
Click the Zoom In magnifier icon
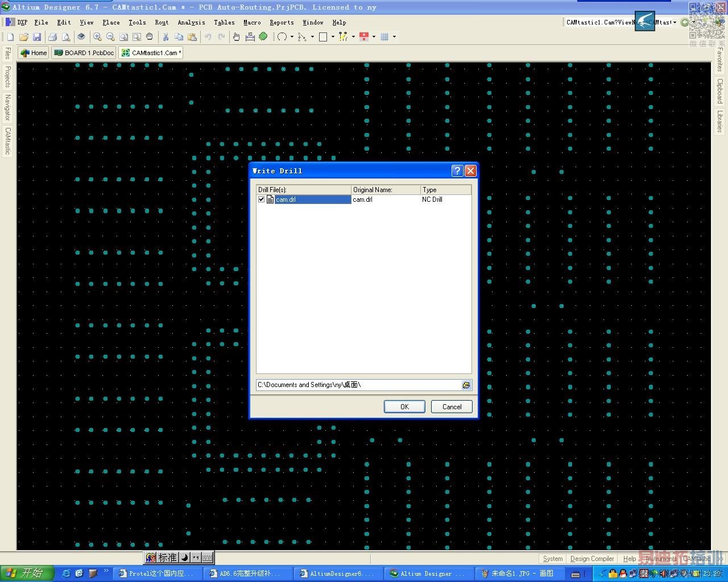97,37
